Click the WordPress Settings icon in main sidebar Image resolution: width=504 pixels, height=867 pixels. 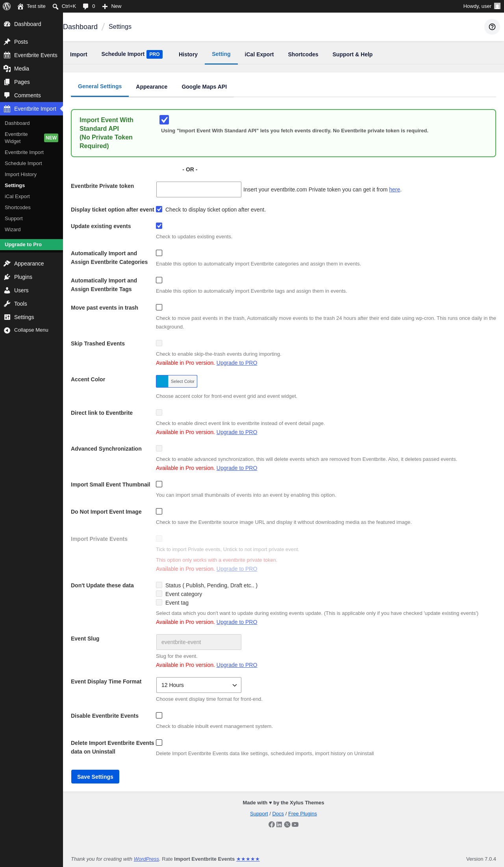click(x=7, y=317)
